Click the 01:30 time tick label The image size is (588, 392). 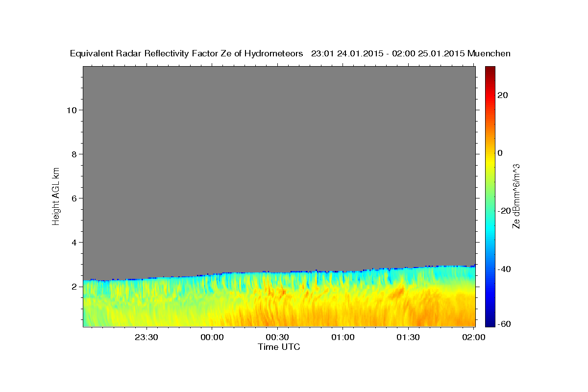(408, 337)
